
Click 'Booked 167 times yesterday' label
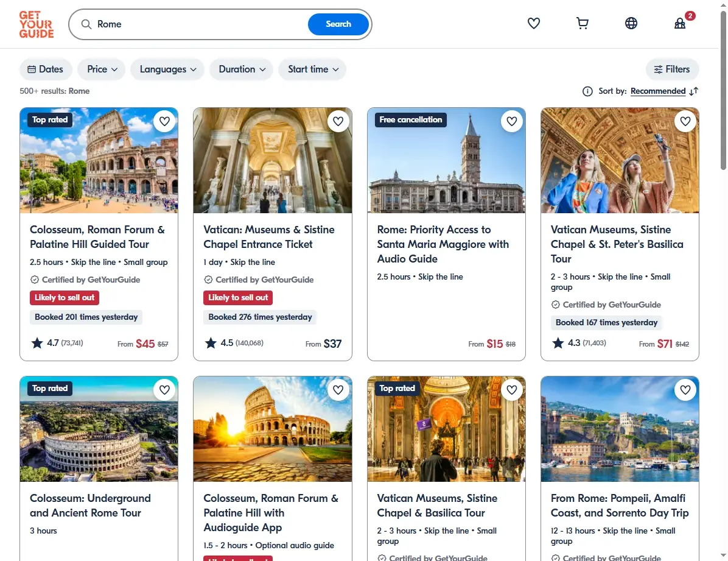(x=606, y=323)
